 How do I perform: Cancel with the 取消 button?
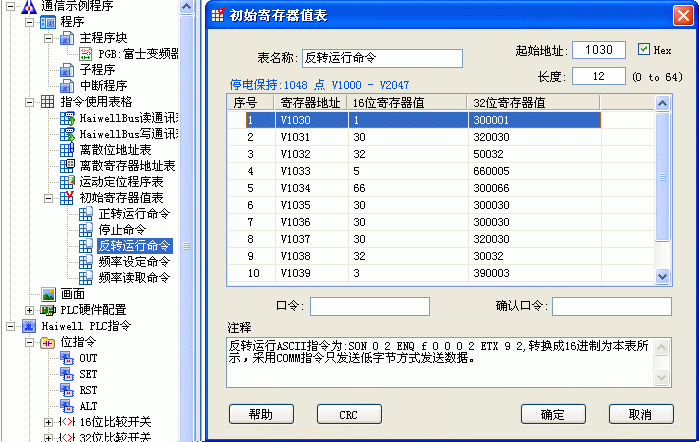click(x=641, y=414)
